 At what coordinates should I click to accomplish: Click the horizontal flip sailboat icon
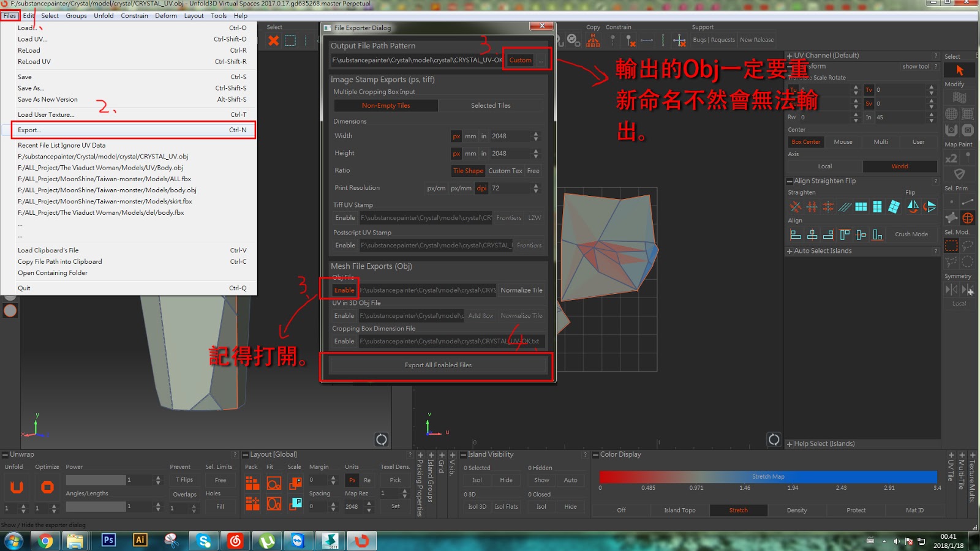pyautogui.click(x=913, y=207)
